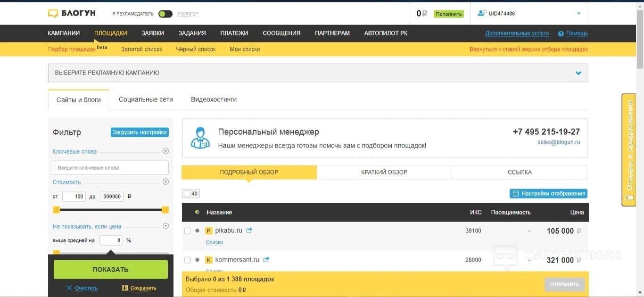
Task: Focus the above-average percent field
Action: click(x=112, y=240)
